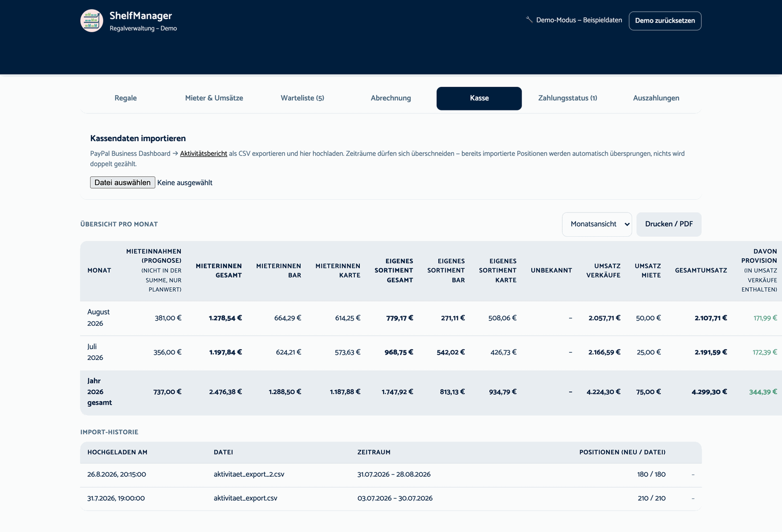782x532 pixels.
Task: Follow the Aktivitätsbericht link
Action: [x=203, y=153]
